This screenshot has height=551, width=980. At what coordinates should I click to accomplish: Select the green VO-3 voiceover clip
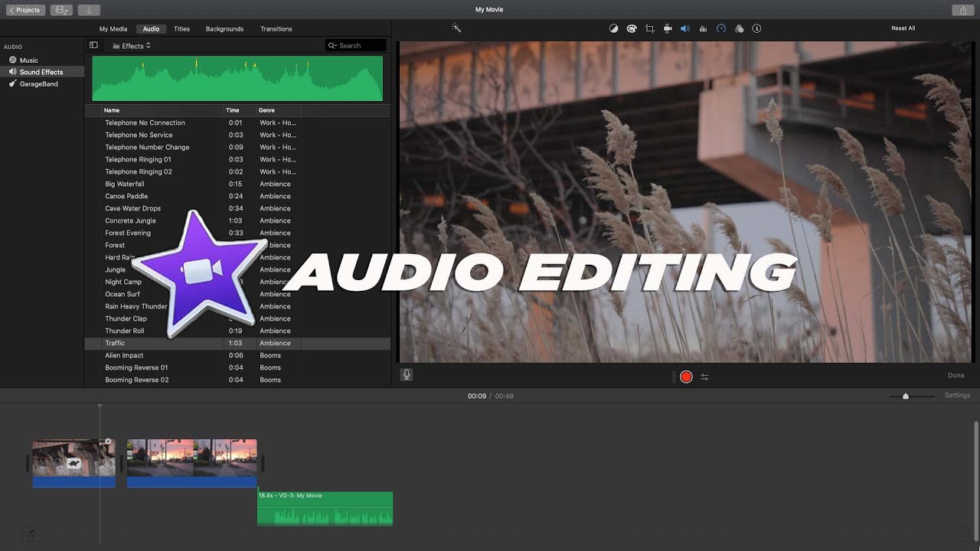tap(325, 508)
